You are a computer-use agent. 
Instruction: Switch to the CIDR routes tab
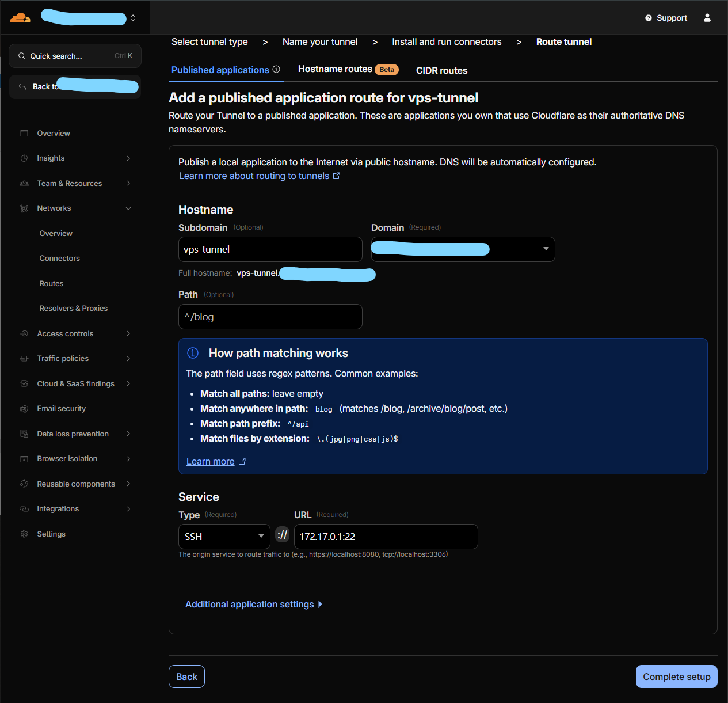441,70
